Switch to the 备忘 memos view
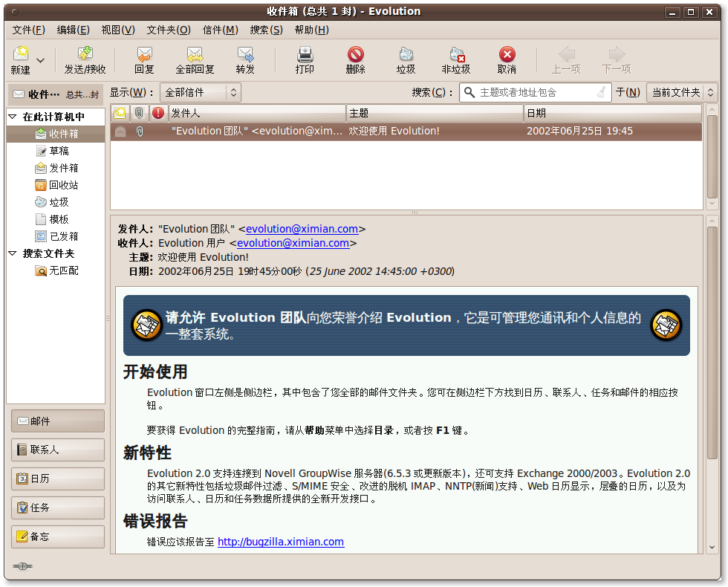The width and height of the screenshot is (728, 587). tap(58, 536)
